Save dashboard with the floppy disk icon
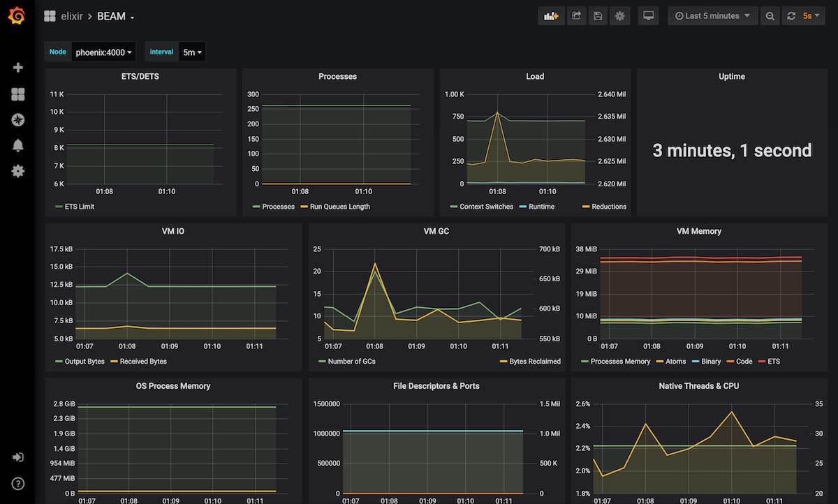 click(x=597, y=16)
